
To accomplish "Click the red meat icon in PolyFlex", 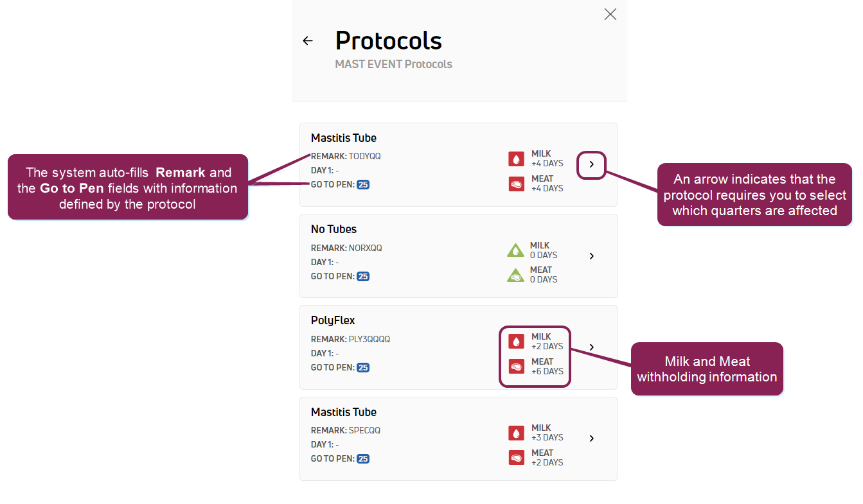I will pos(516,367).
